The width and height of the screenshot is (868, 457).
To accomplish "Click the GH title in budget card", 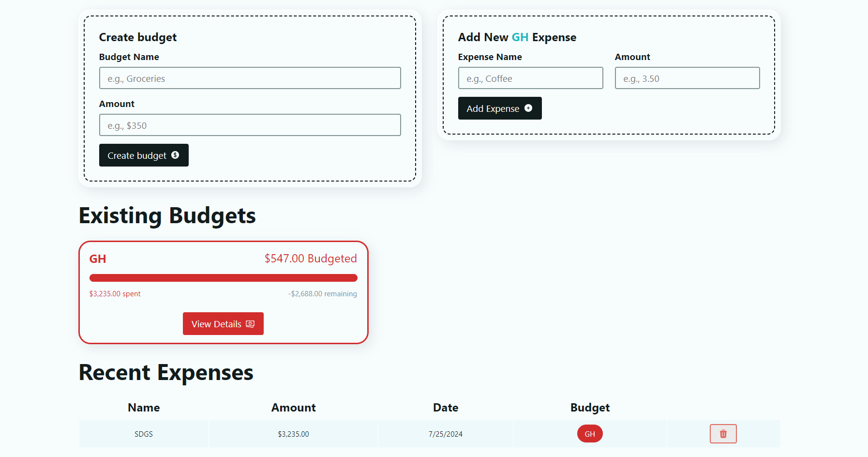I will [98, 259].
